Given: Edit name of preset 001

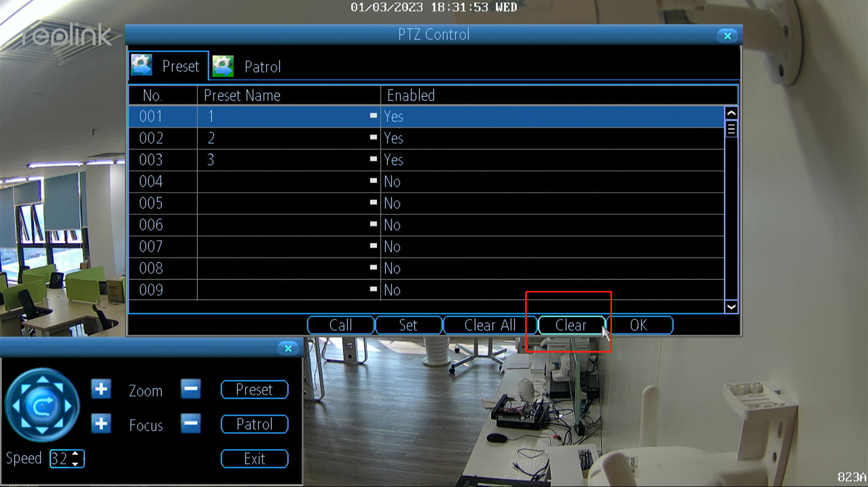Looking at the screenshot, I should tap(373, 116).
